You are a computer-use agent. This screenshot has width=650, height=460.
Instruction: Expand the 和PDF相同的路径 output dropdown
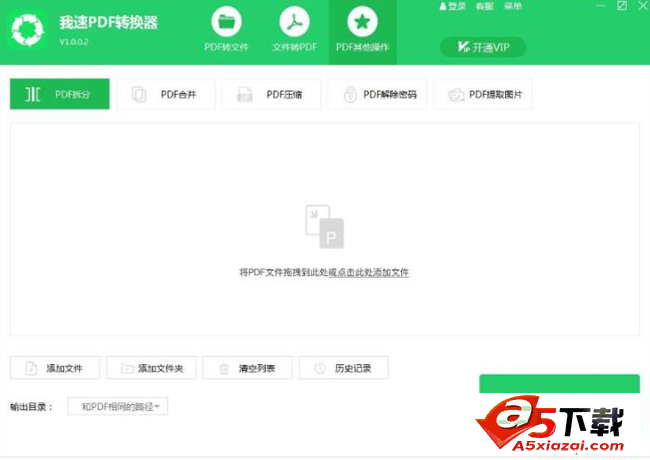pyautogui.click(x=118, y=407)
